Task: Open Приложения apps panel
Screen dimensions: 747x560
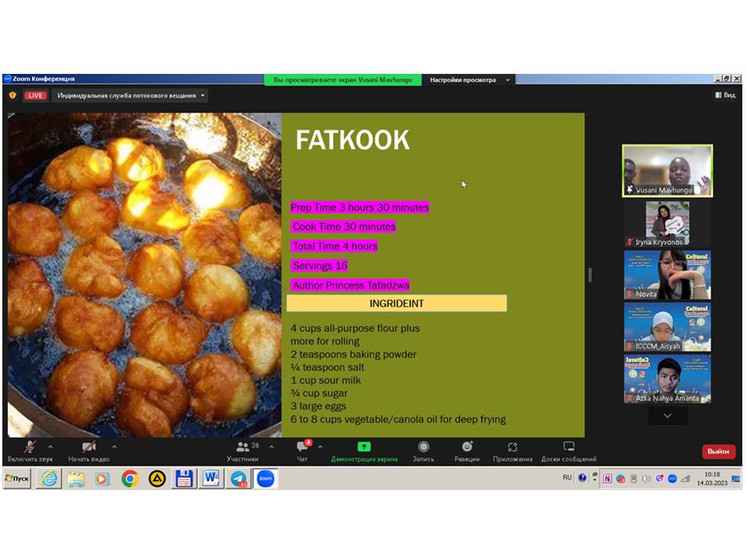Action: pos(513,451)
